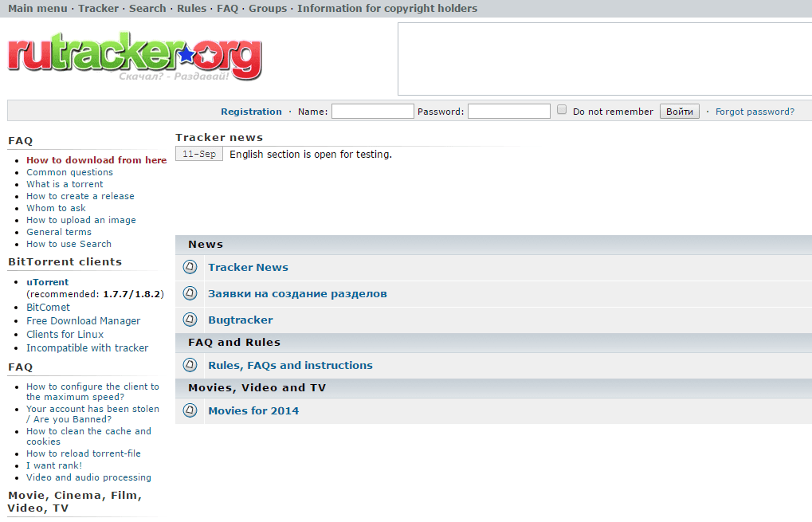This screenshot has width=812, height=522.
Task: Open Common questions link
Action: coord(69,172)
